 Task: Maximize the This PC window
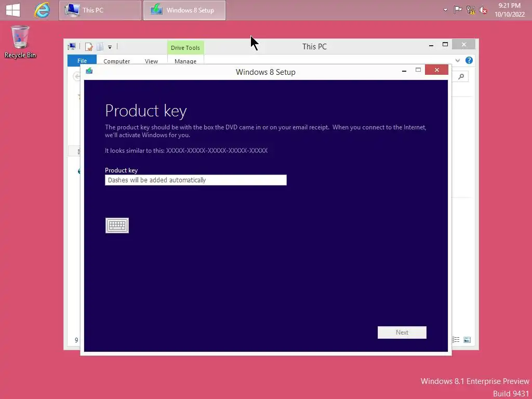[445, 45]
